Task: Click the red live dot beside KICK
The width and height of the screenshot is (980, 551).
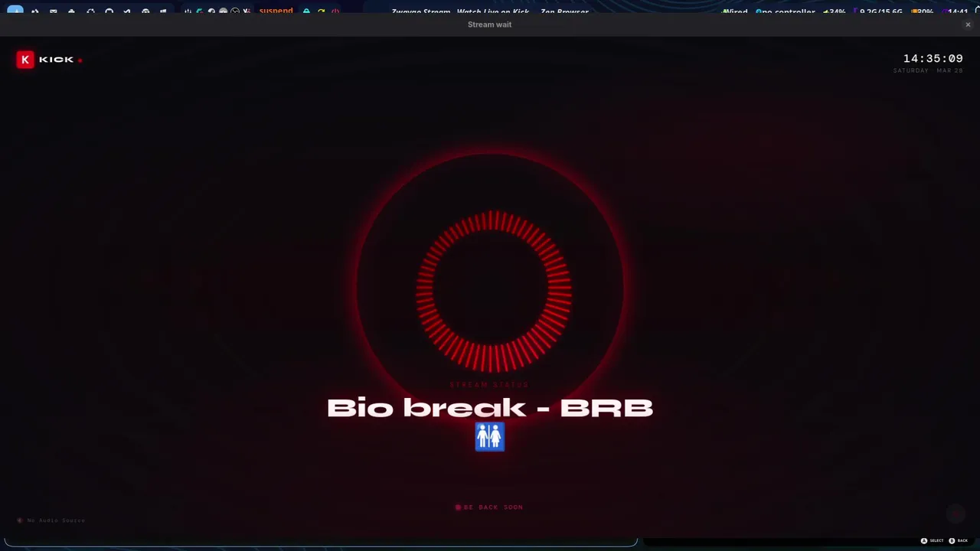Action: 80,60
